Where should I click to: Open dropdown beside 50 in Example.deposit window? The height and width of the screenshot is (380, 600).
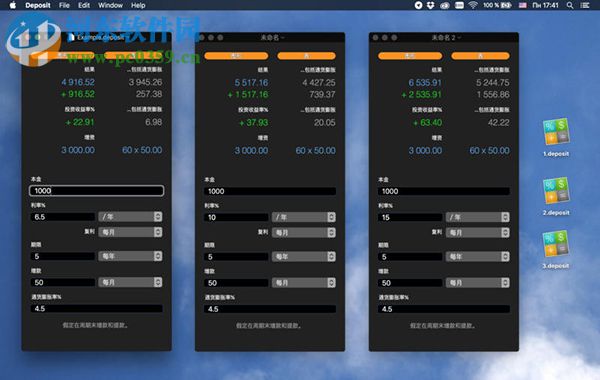130,282
